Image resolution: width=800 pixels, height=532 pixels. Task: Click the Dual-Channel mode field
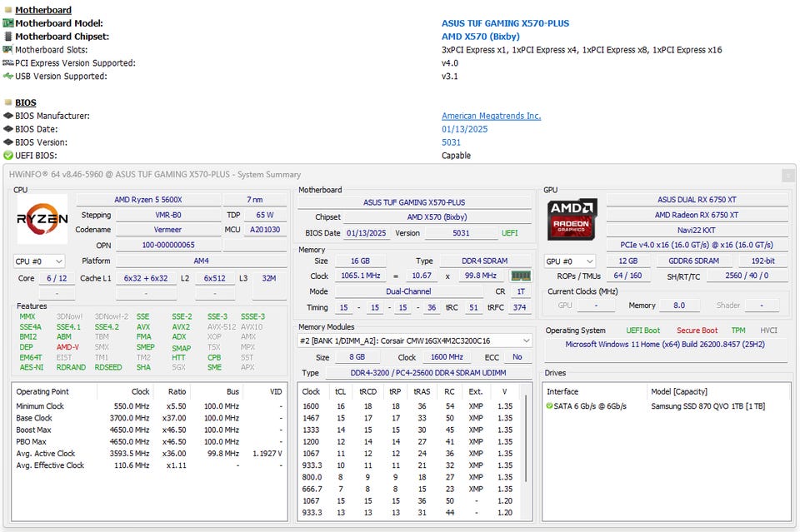408,291
